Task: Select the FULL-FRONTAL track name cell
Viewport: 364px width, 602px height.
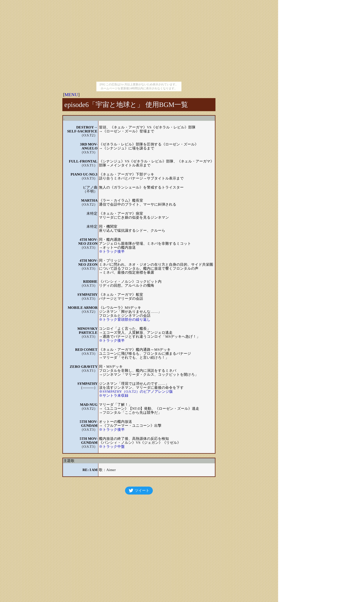Action: (x=83, y=161)
